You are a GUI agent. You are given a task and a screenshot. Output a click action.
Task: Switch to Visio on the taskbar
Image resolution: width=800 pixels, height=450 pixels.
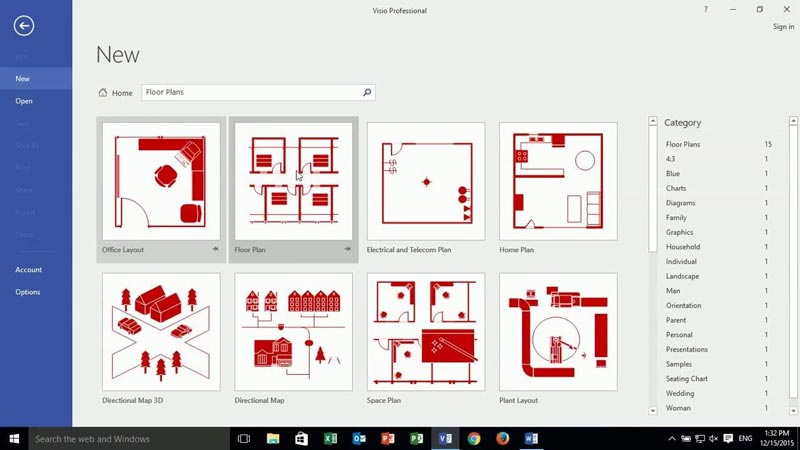(445, 439)
